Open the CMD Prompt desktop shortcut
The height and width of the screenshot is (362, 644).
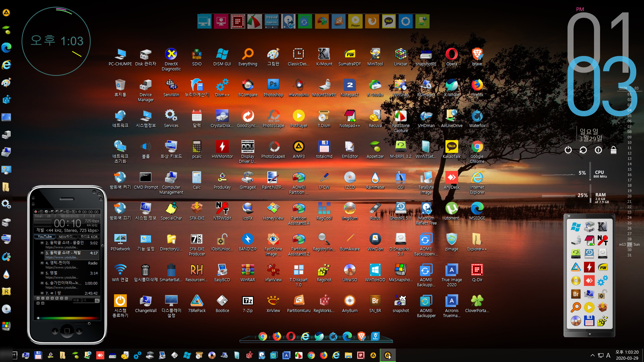click(146, 180)
